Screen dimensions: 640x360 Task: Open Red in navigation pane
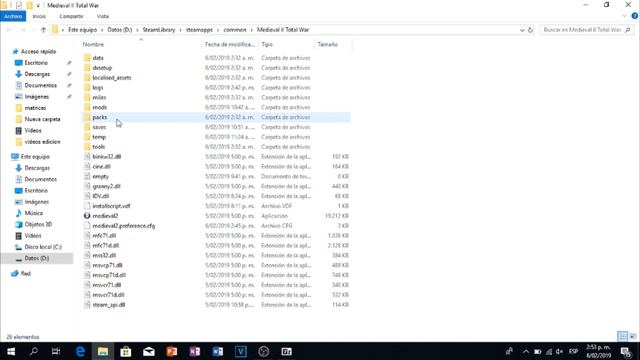click(25, 273)
